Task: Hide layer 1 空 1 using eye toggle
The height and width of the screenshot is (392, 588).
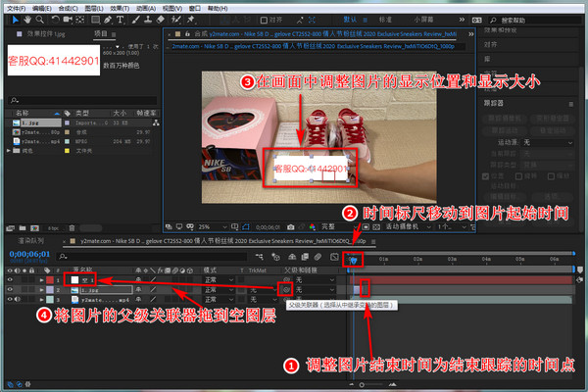Action: click(x=10, y=280)
